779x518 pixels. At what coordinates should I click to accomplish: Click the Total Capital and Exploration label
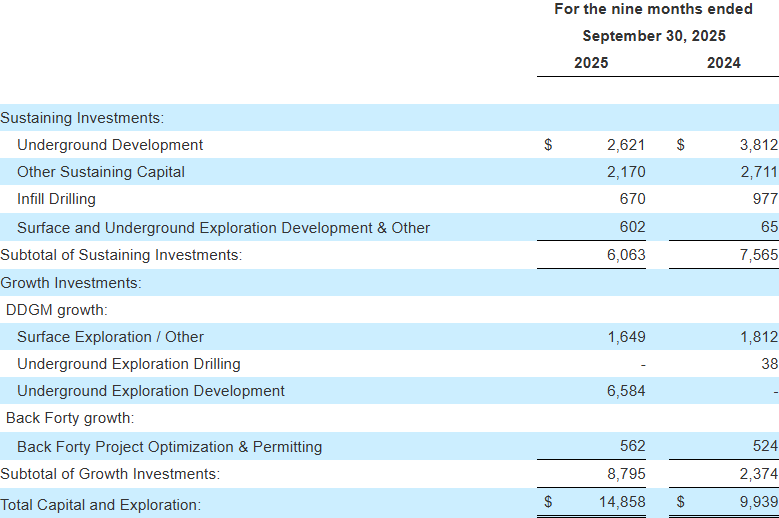[100, 505]
